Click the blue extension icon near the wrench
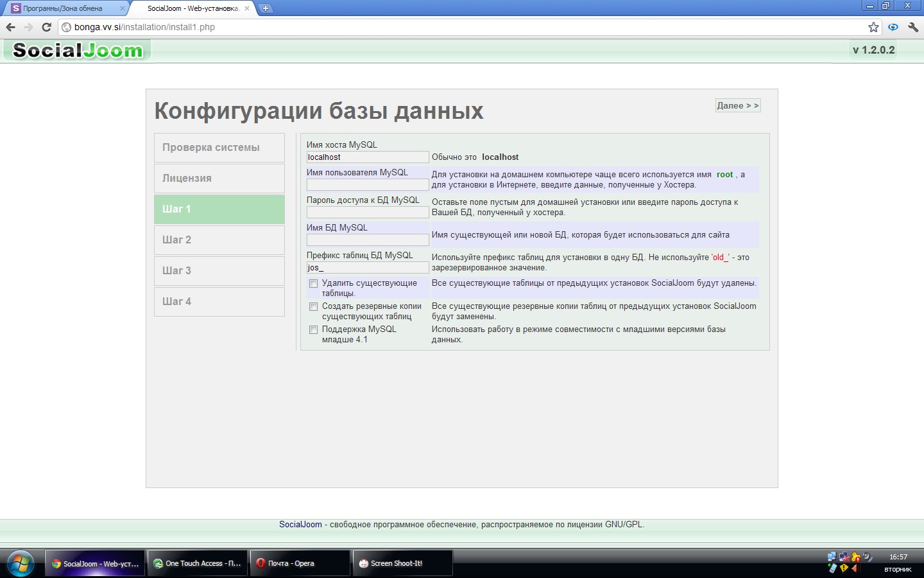The image size is (924, 578). click(x=893, y=27)
